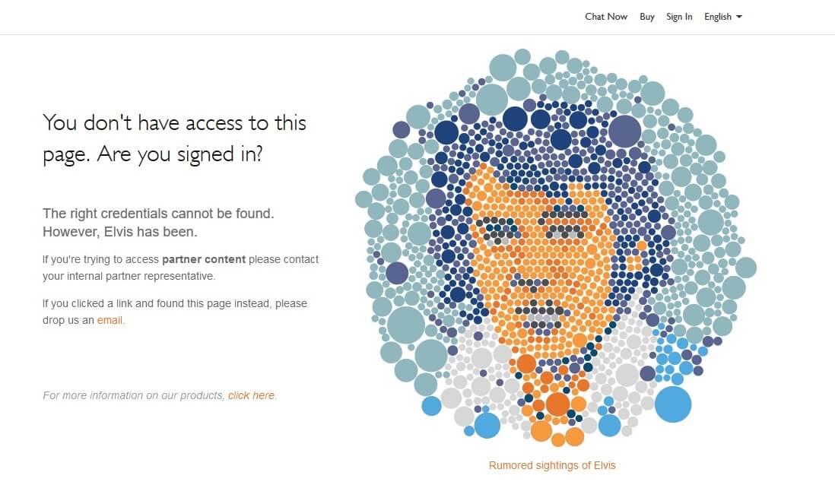Click the large light gray bubble near blue cluster
The width and height of the screenshot is (835, 504).
[x=627, y=375]
